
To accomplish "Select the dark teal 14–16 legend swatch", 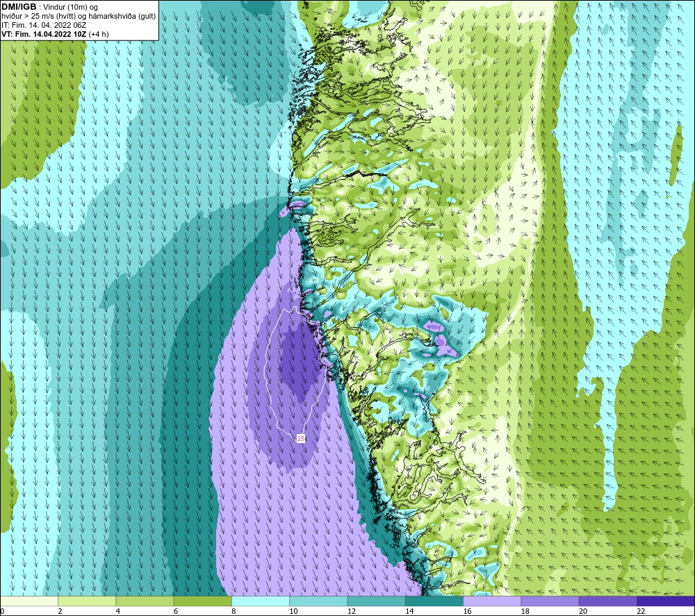I will pos(434,601).
